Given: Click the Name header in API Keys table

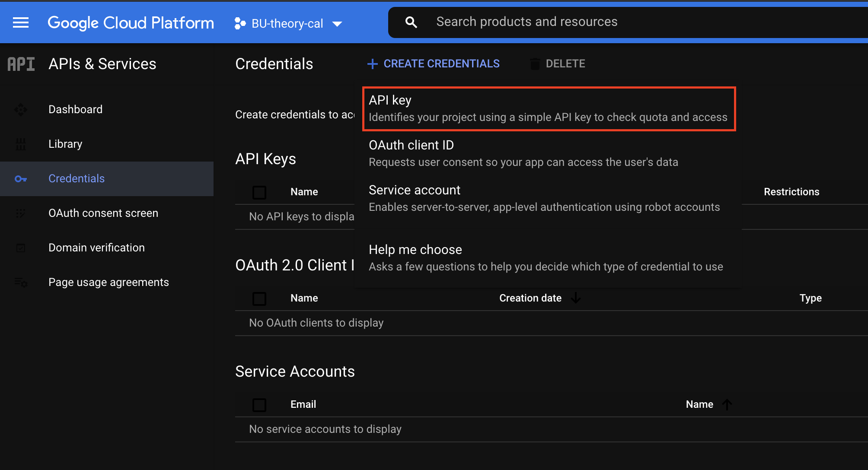Looking at the screenshot, I should pyautogui.click(x=304, y=192).
